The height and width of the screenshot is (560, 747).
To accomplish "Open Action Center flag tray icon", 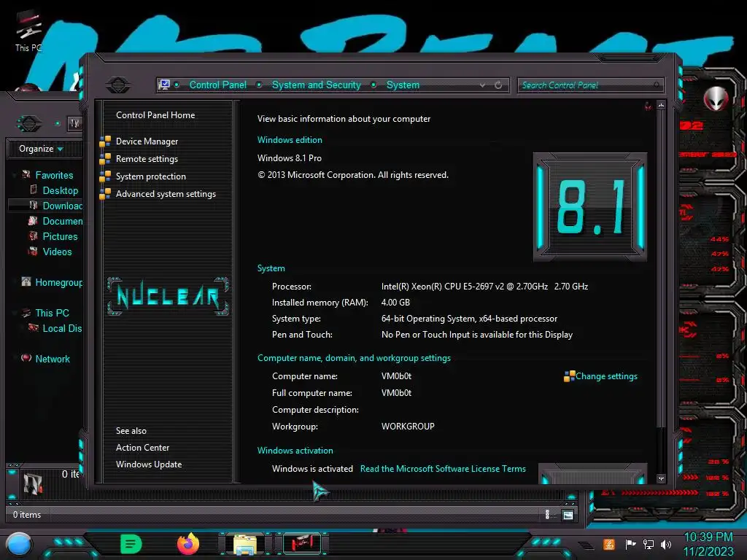I will tap(630, 544).
